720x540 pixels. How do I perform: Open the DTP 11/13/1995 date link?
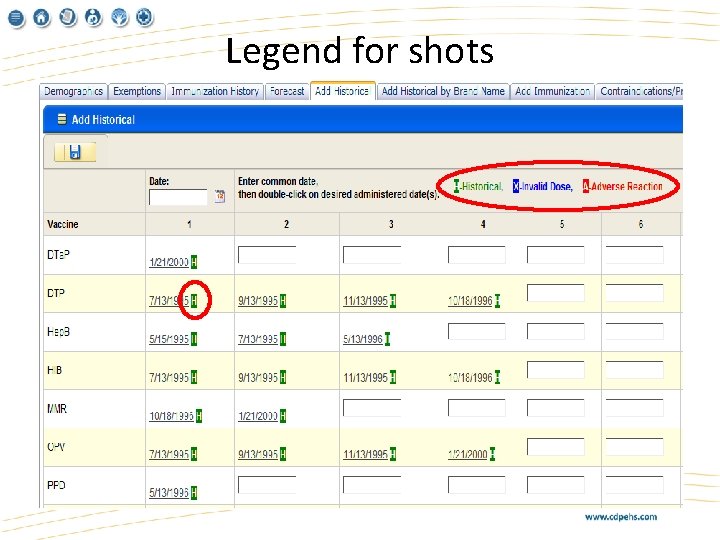pyautogui.click(x=366, y=301)
